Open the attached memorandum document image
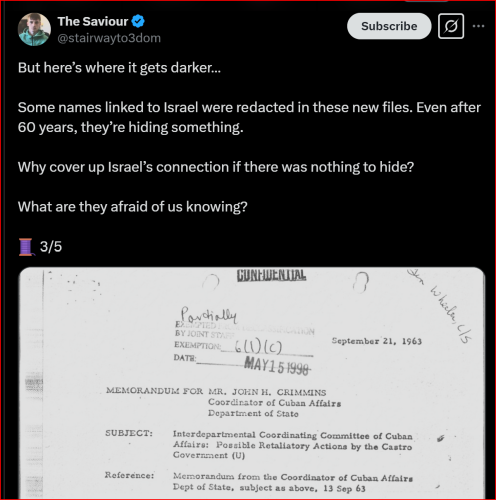496x500 pixels. pos(252,383)
